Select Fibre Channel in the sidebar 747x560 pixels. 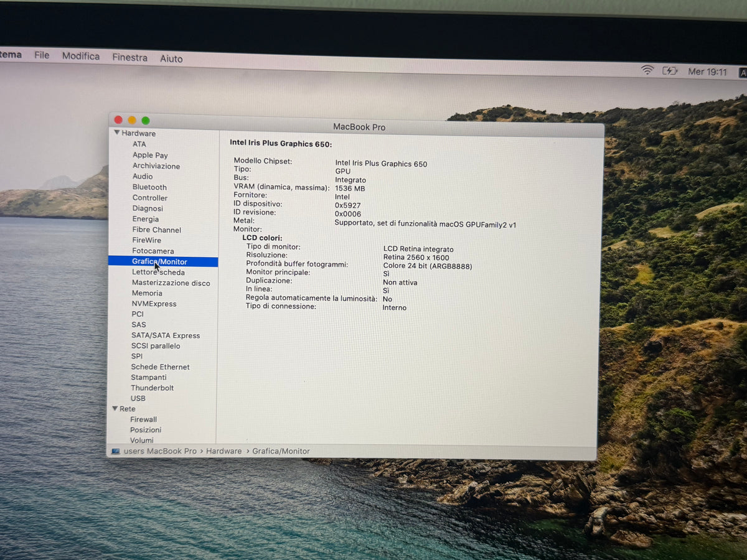click(x=157, y=230)
